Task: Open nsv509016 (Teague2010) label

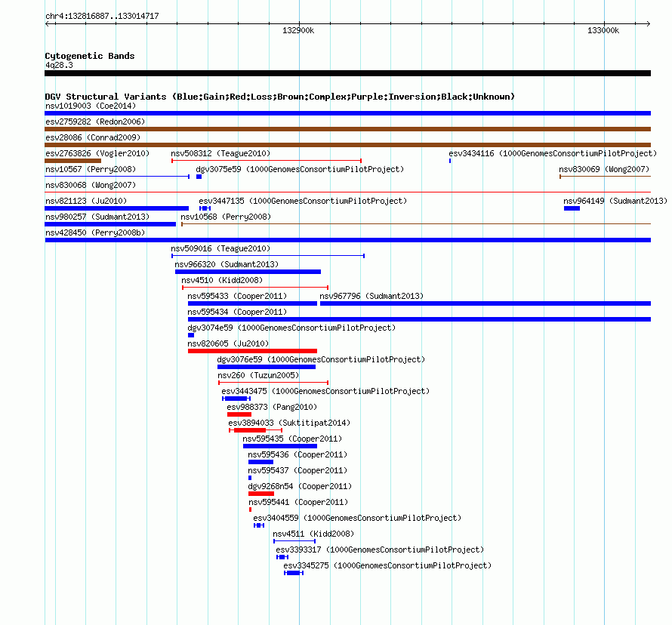Action: tap(220, 248)
